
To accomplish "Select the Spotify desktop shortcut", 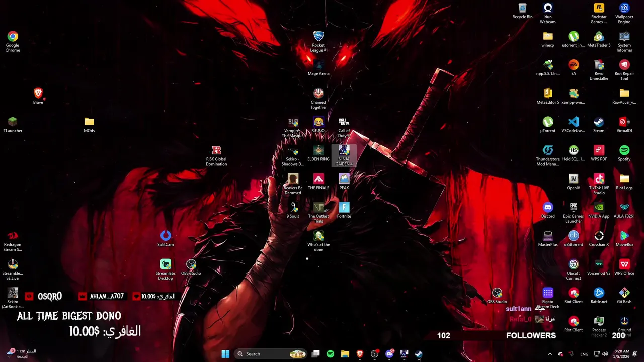I will (624, 153).
